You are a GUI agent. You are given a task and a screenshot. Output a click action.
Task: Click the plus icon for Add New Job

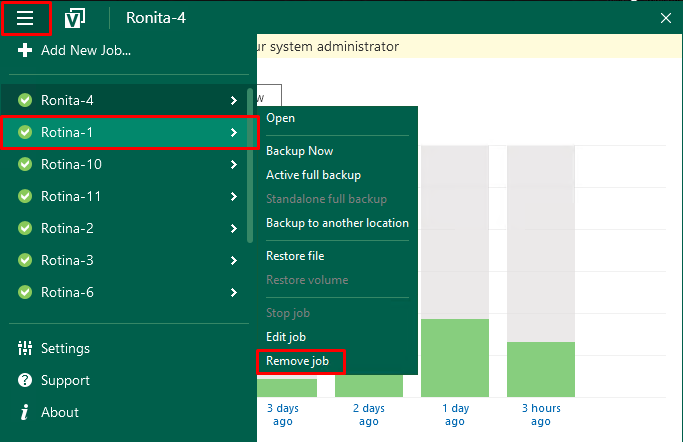(x=25, y=50)
